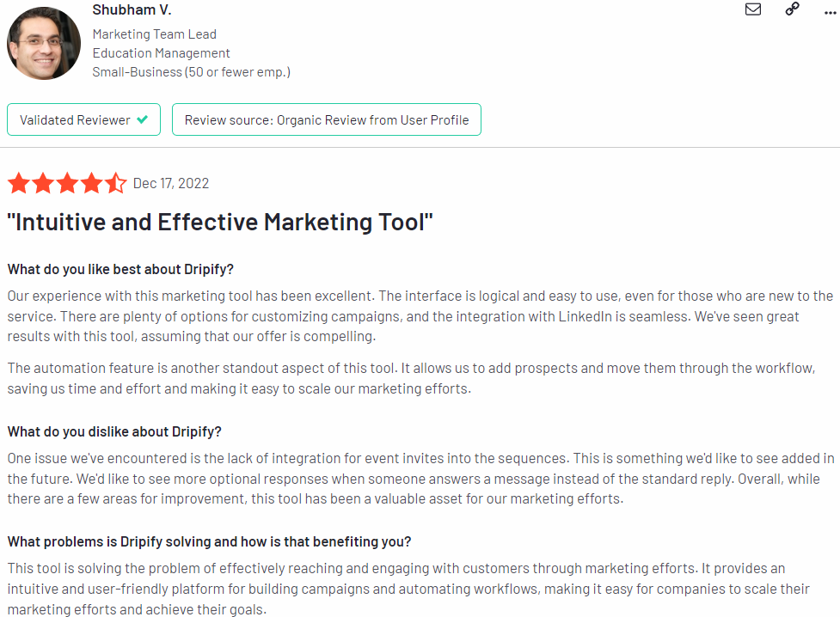840x617 pixels.
Task: Click the fourth orange rating star
Action: point(91,183)
